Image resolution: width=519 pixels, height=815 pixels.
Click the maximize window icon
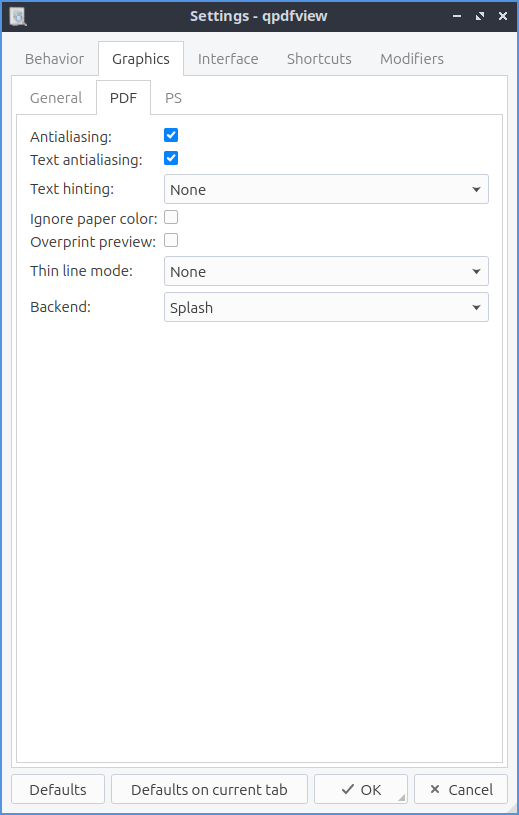[x=480, y=16]
